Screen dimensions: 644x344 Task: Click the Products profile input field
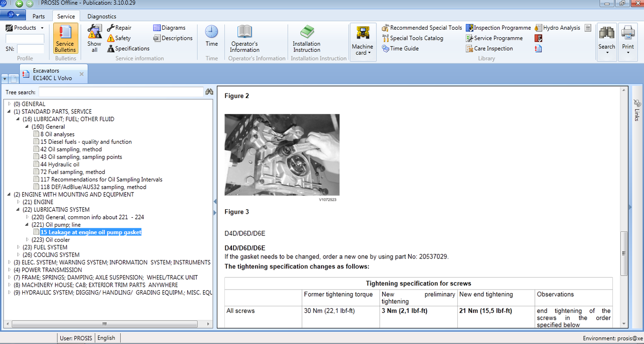(25, 38)
